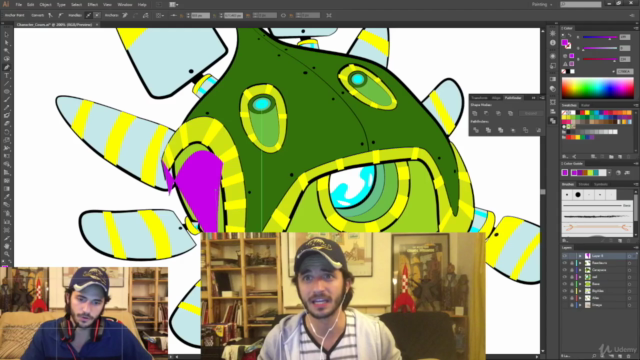Click the Outline pathfinder icon
Viewport: 640px width, 360px height.
pyautogui.click(x=526, y=130)
